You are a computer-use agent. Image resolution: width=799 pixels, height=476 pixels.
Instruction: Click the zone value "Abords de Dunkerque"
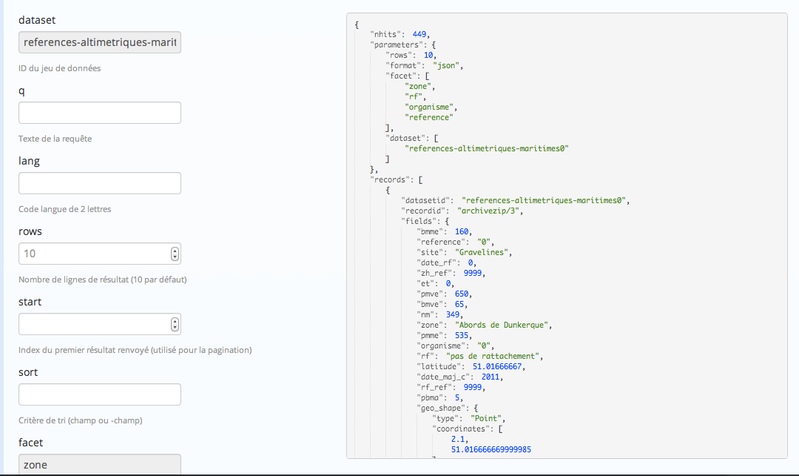(x=502, y=325)
